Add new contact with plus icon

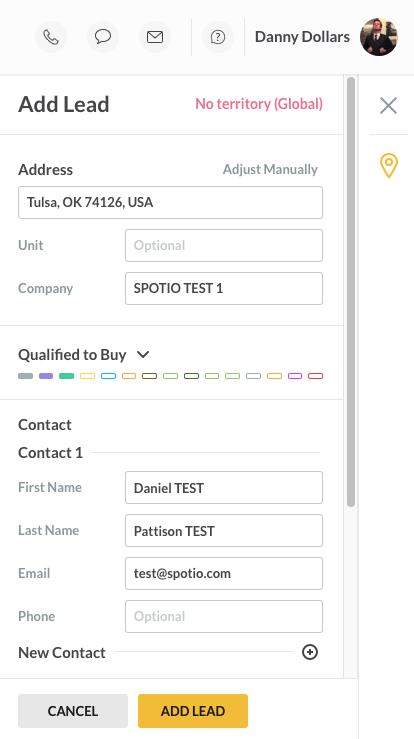310,652
